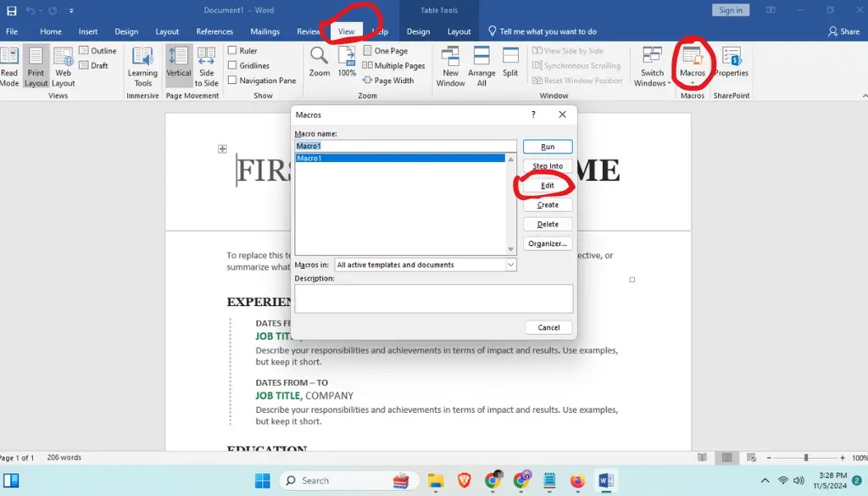Screen dimensions: 868x496
Task: Click the Macros dialog help question mark
Action: coord(533,114)
